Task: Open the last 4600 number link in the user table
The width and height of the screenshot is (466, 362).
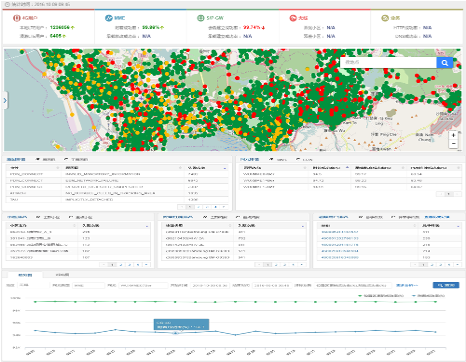Action: [x=340, y=257]
